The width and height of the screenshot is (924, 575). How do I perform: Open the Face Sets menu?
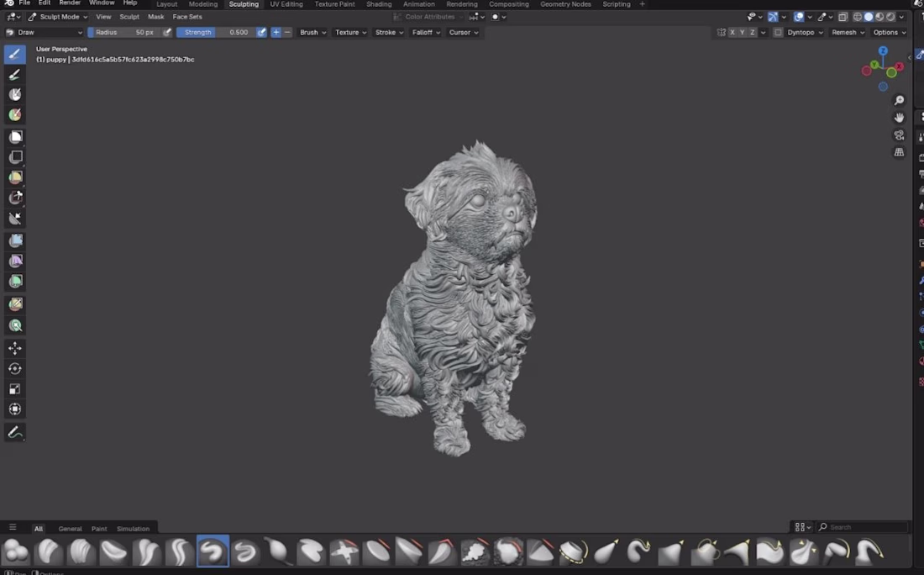point(187,17)
